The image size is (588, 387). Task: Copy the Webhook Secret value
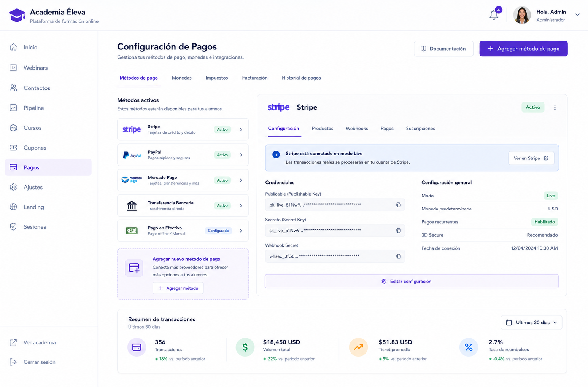(398, 256)
